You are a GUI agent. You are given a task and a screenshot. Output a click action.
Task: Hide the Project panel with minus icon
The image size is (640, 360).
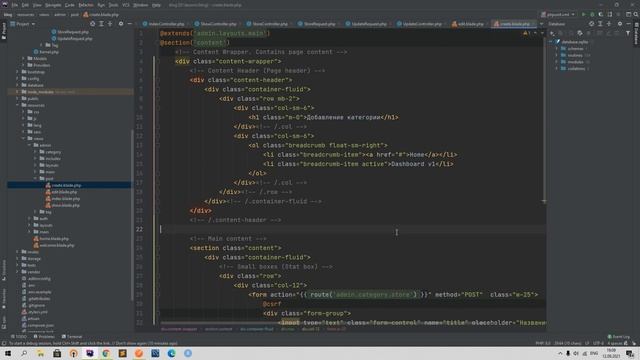coord(129,24)
